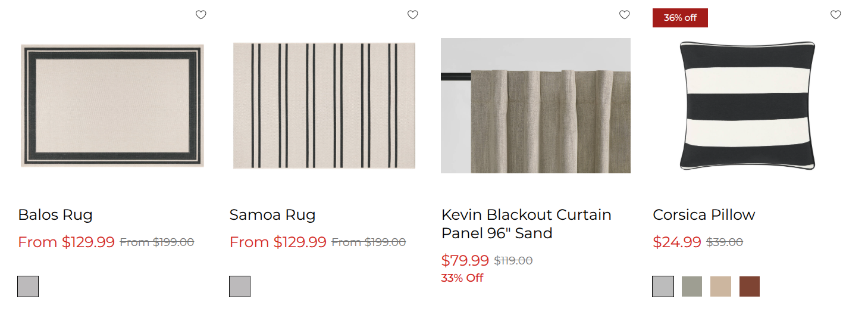Open the Corsica Pillow striped image
The width and height of the screenshot is (868, 324).
[747, 105]
